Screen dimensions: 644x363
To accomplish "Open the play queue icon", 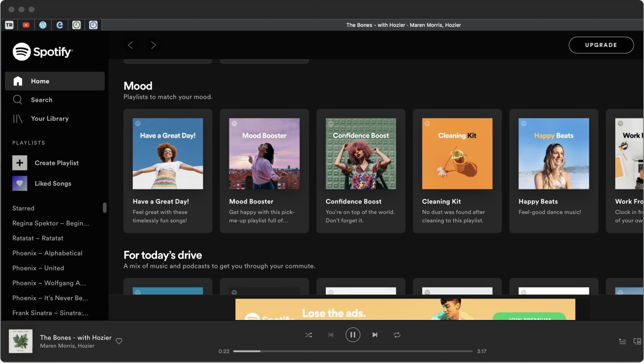I will point(623,341).
